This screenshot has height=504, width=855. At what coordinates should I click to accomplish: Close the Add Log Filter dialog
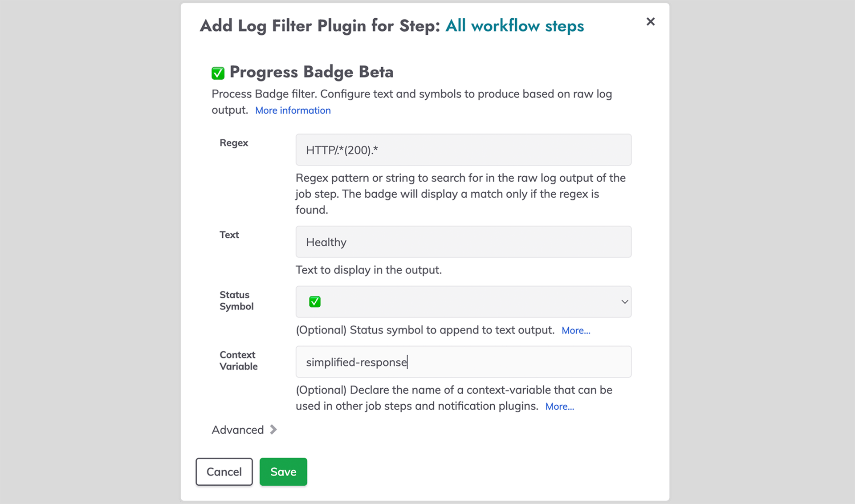click(x=650, y=22)
